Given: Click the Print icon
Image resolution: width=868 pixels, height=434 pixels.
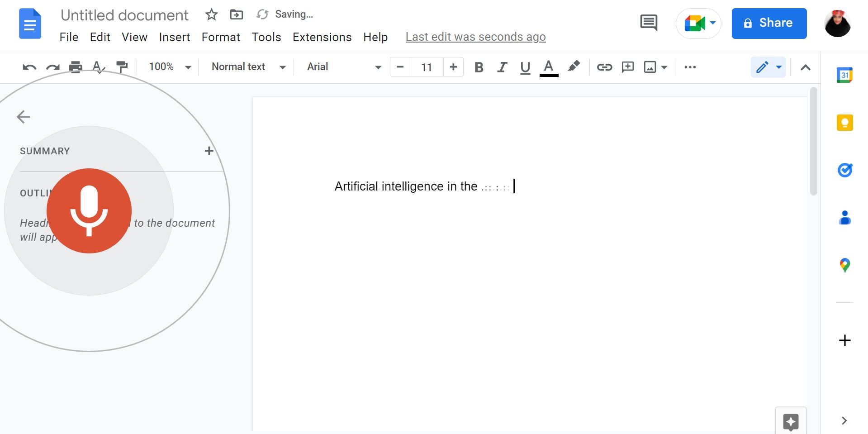Looking at the screenshot, I should click(x=75, y=67).
